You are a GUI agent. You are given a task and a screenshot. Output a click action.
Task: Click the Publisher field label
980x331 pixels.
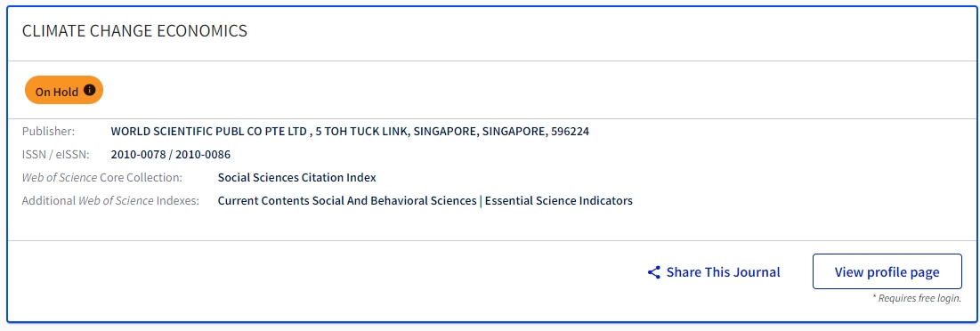click(48, 131)
